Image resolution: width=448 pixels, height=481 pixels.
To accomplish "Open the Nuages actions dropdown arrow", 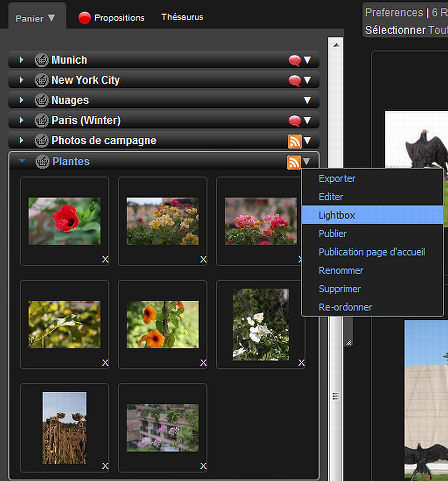I will coord(307,100).
